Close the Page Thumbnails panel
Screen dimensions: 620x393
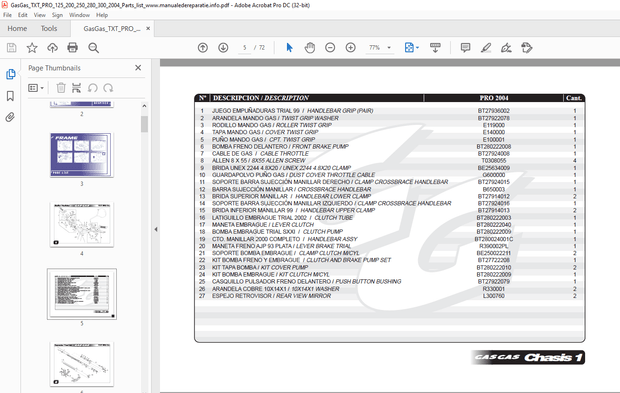coord(138,68)
